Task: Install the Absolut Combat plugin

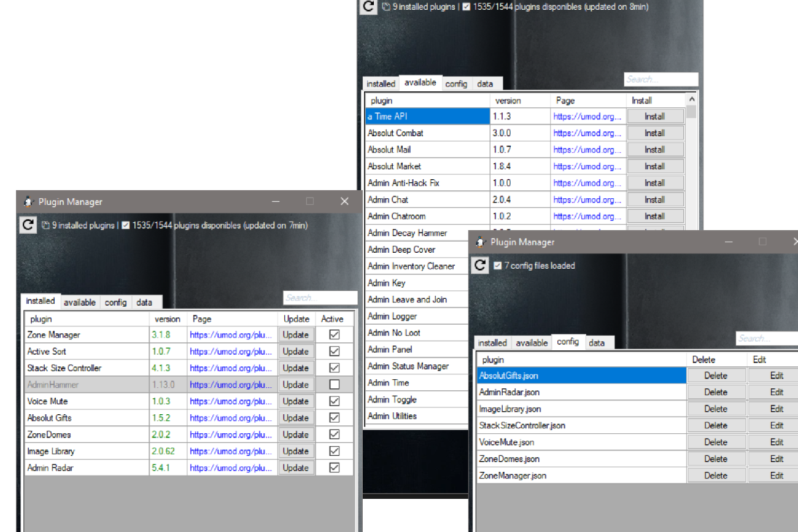Action: coord(654,133)
